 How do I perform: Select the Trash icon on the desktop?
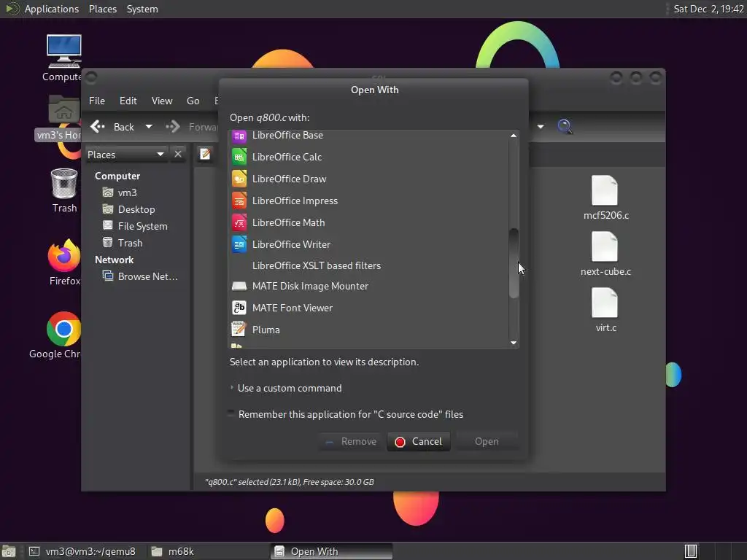click(x=64, y=183)
